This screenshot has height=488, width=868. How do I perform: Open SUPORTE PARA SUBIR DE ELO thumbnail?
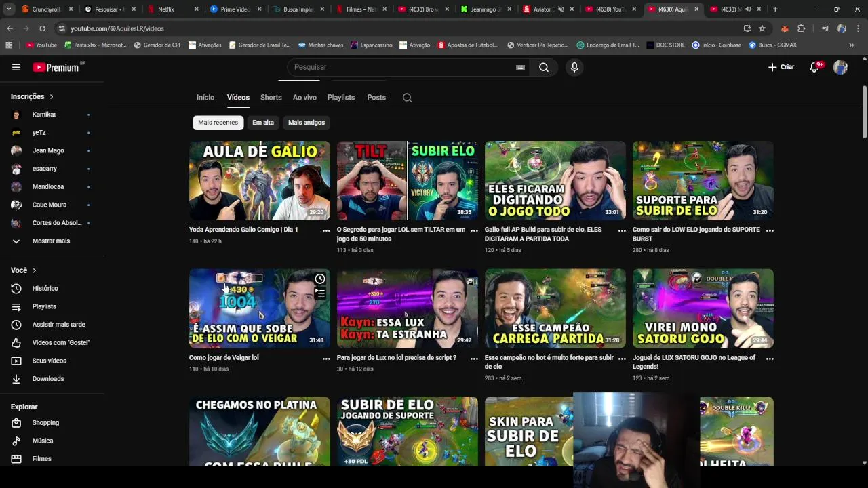coord(703,180)
